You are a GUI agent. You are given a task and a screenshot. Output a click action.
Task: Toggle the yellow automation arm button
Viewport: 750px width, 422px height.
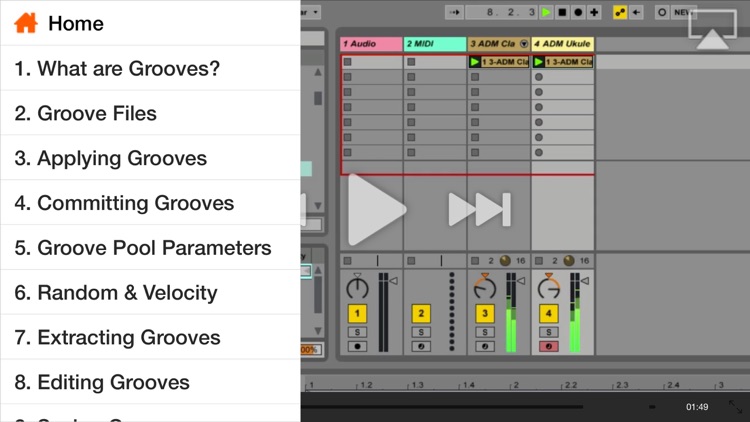620,12
